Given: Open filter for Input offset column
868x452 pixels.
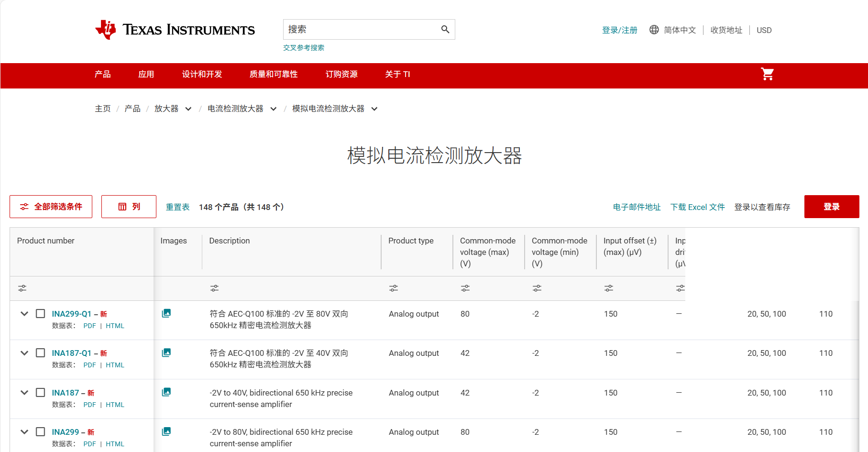Looking at the screenshot, I should [608, 288].
